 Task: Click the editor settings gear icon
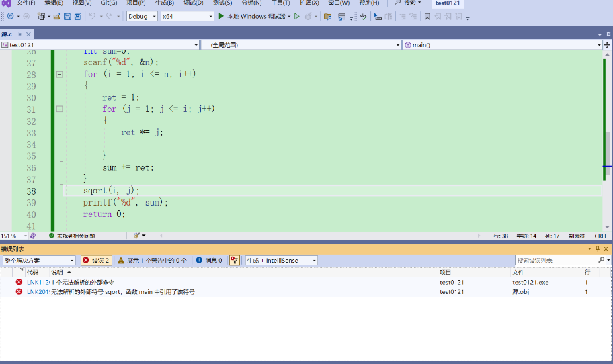pyautogui.click(x=608, y=34)
